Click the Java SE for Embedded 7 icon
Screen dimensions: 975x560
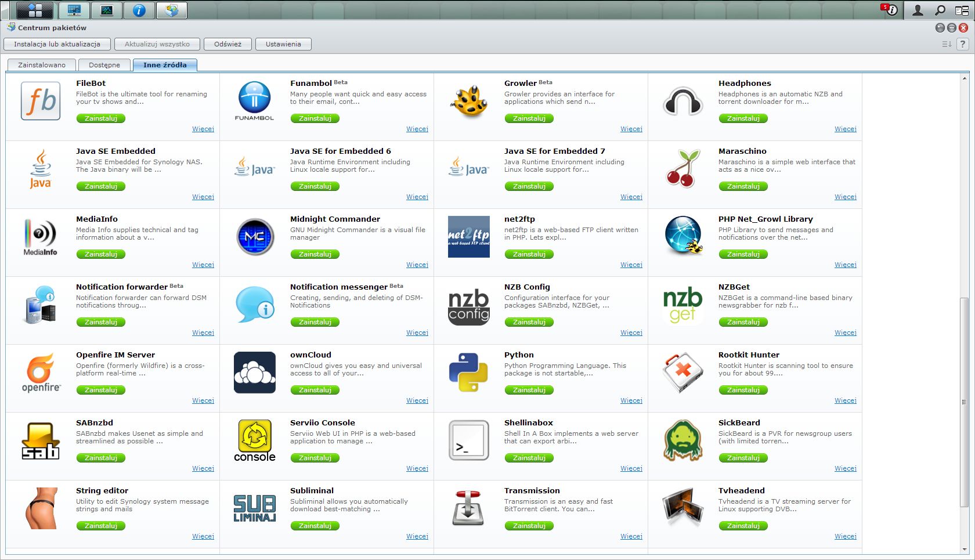pos(469,167)
